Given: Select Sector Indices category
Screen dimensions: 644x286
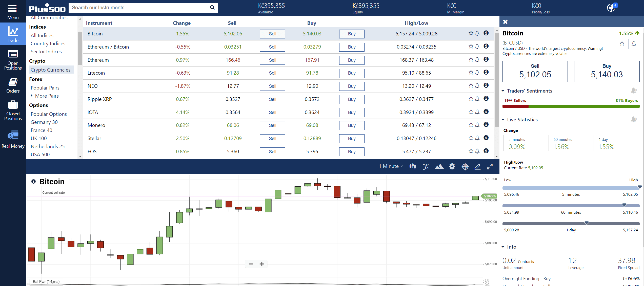Looking at the screenshot, I should [46, 52].
